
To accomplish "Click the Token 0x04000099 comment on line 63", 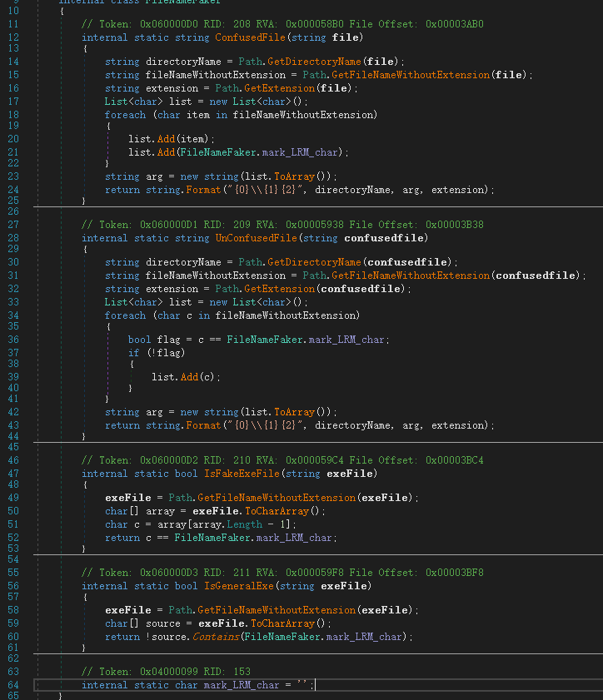I will tap(166, 672).
